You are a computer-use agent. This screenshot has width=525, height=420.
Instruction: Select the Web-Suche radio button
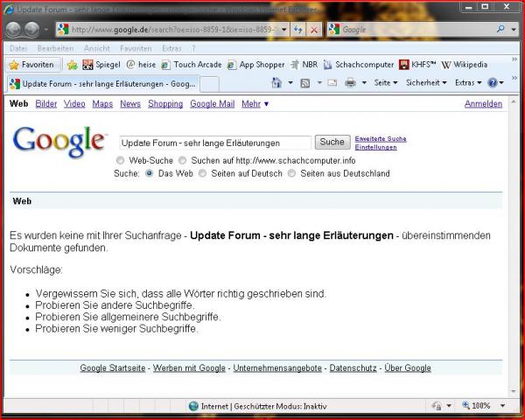121,161
